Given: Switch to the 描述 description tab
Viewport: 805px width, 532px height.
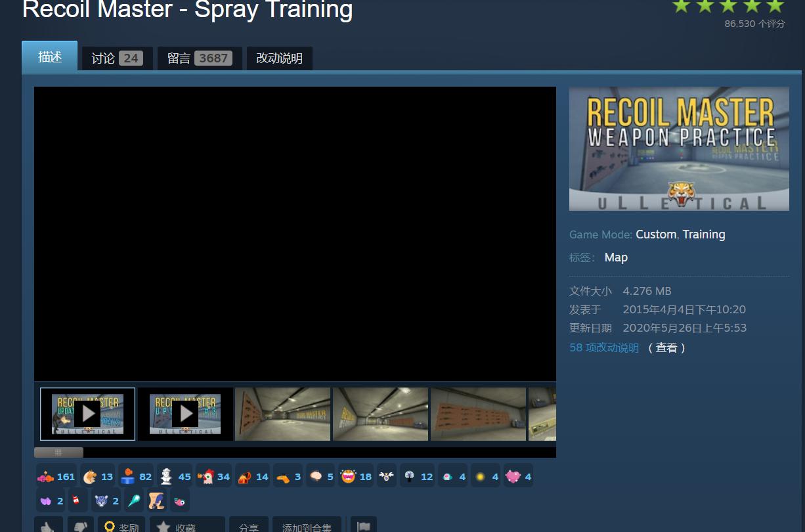Looking at the screenshot, I should pyautogui.click(x=50, y=57).
